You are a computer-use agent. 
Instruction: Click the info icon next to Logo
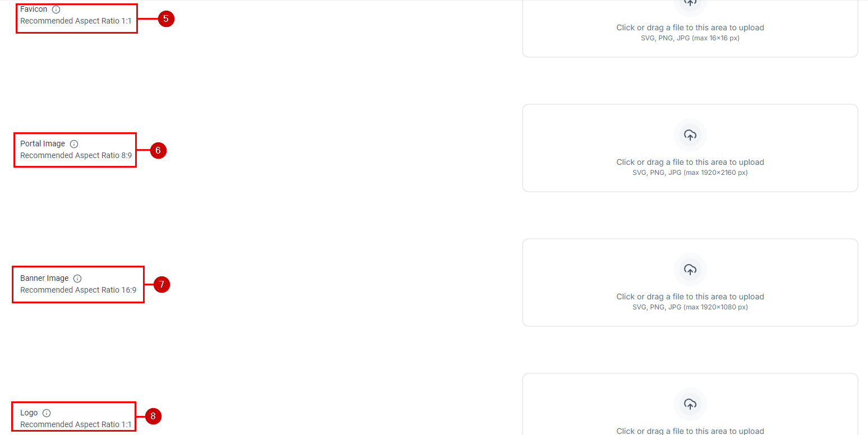[x=47, y=413]
